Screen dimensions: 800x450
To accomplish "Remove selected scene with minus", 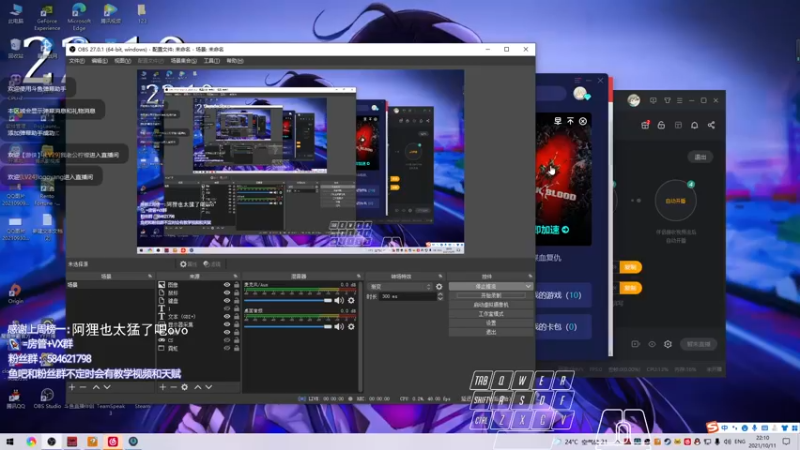I will point(83,387).
